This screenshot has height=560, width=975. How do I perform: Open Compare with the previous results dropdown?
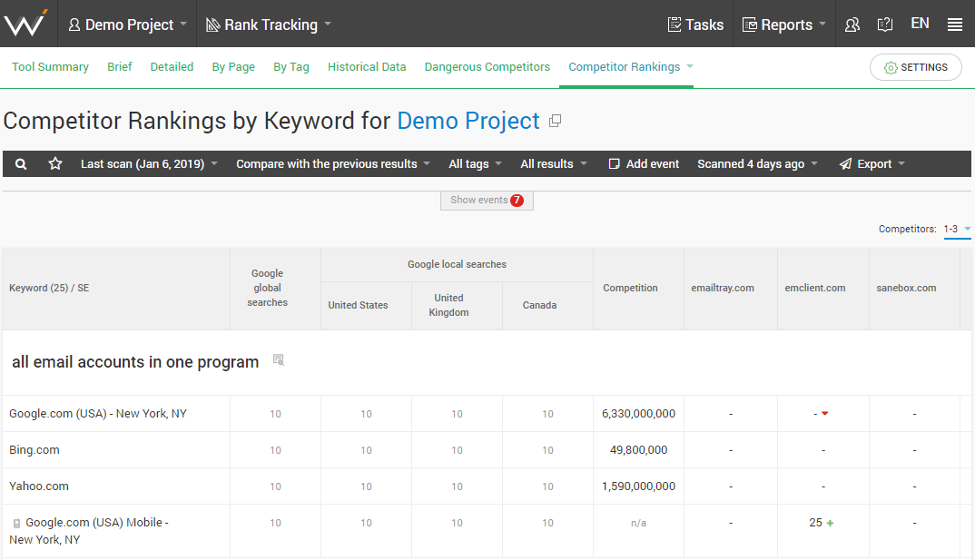pyautogui.click(x=332, y=164)
